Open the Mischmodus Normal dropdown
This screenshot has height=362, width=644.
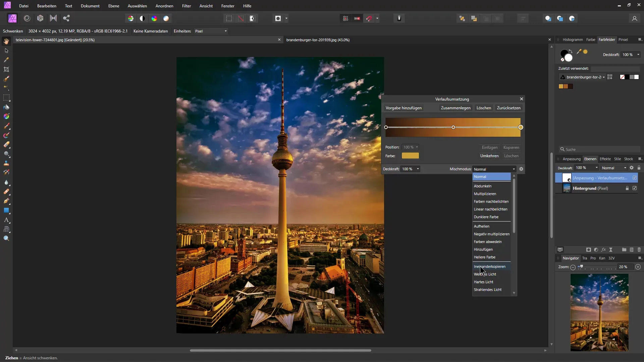(494, 169)
